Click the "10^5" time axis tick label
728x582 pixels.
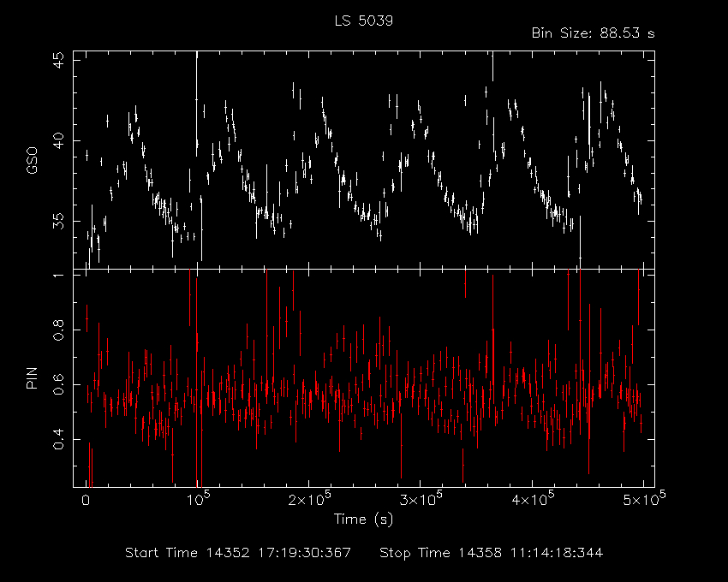point(199,498)
